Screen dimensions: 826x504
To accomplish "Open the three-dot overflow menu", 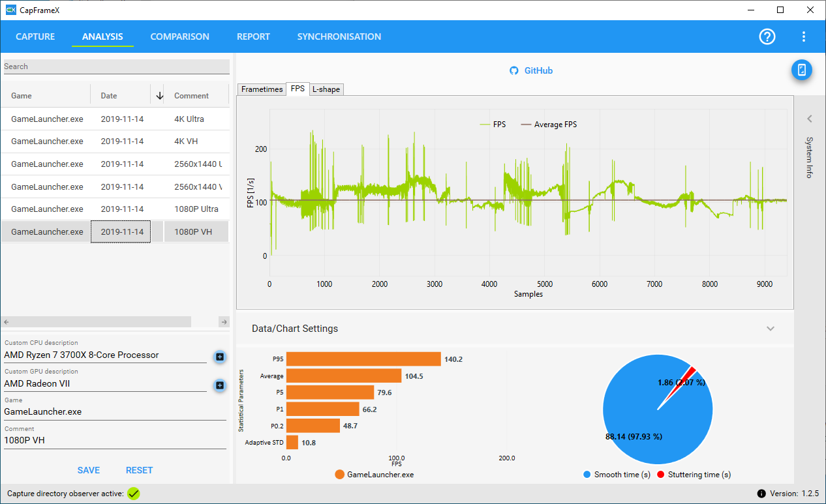I will point(804,37).
